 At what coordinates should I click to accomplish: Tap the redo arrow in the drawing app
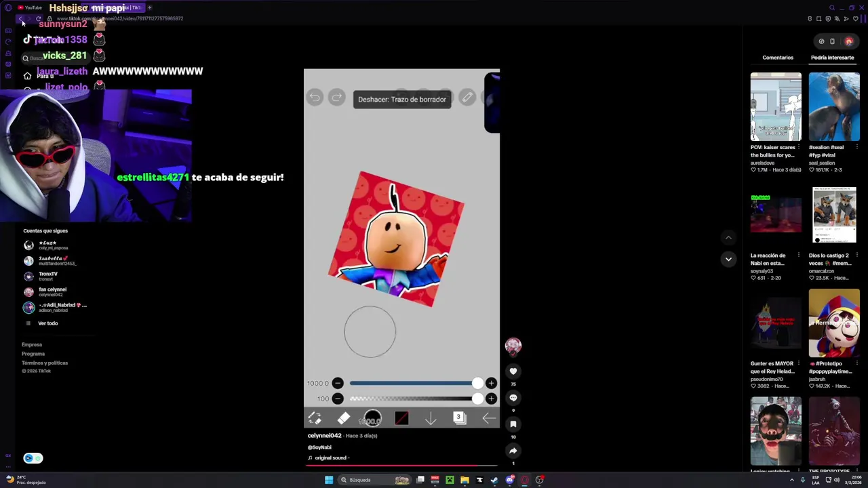pos(336,98)
